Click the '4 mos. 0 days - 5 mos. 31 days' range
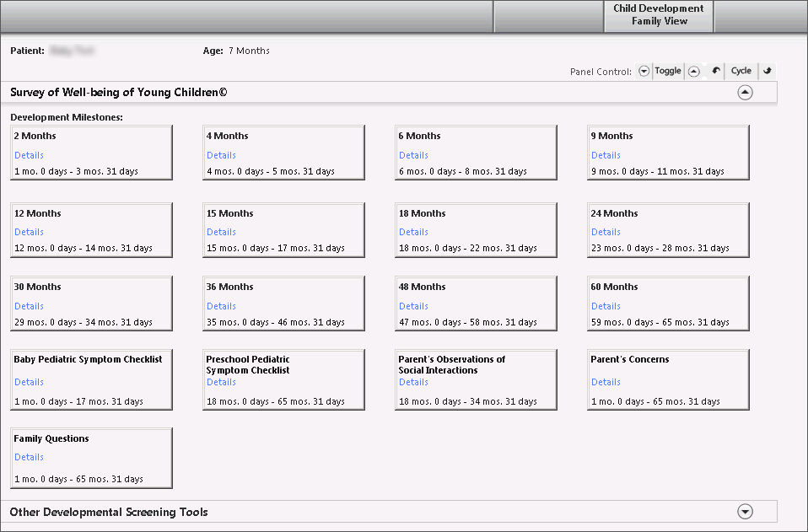Screen dimensions: 808x532 point(271,171)
